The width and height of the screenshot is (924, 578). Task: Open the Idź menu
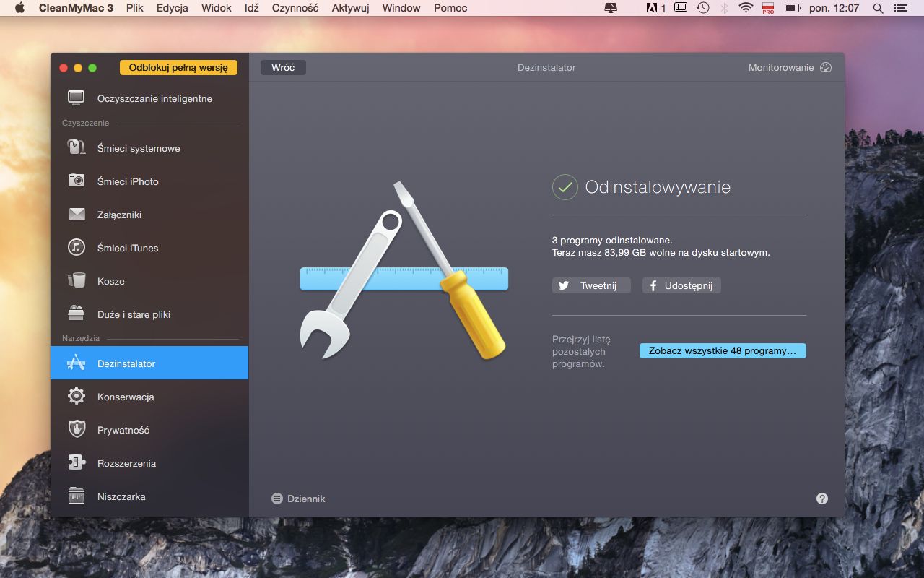coord(252,8)
